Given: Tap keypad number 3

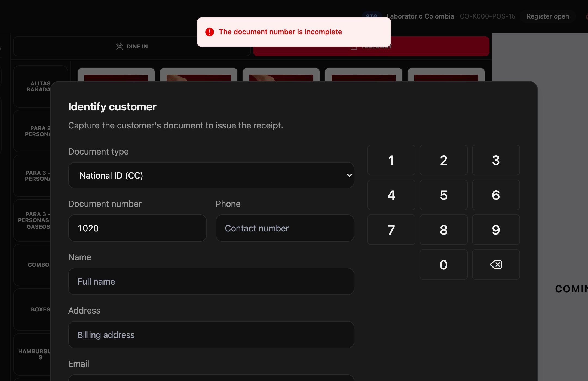Looking at the screenshot, I should [496, 160].
